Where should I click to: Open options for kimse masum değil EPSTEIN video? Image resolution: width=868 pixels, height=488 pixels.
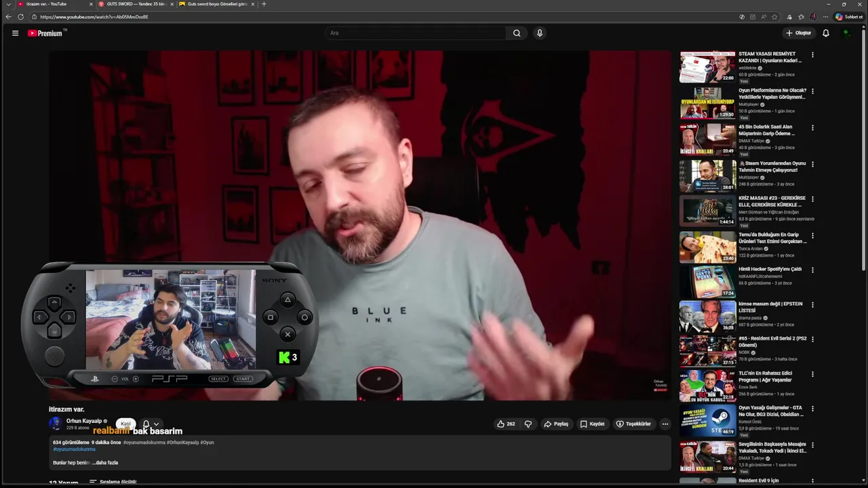812,305
